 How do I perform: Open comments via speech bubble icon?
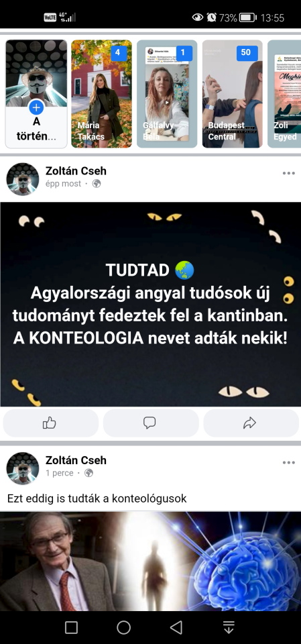click(151, 423)
